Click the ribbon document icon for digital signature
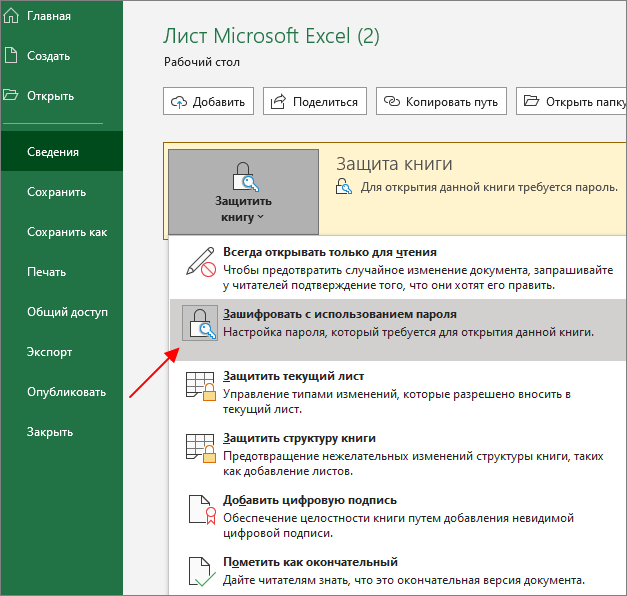The width and height of the screenshot is (627, 596). (202, 510)
